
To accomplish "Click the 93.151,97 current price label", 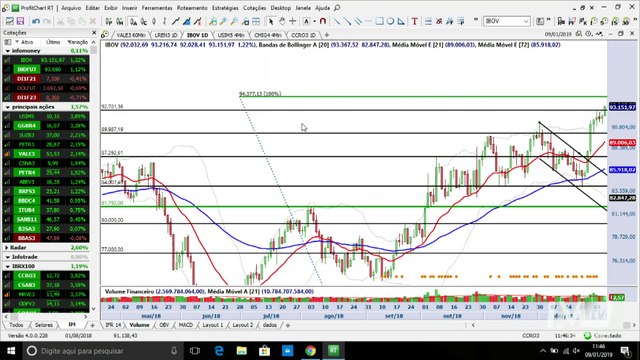I will (622, 107).
